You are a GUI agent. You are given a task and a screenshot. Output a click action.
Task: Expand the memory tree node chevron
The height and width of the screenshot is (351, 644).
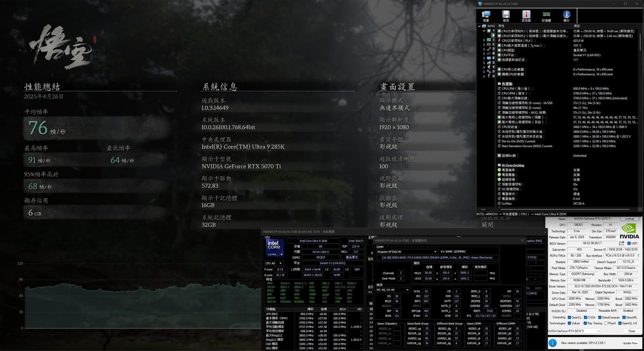pyautogui.click(x=484, y=45)
